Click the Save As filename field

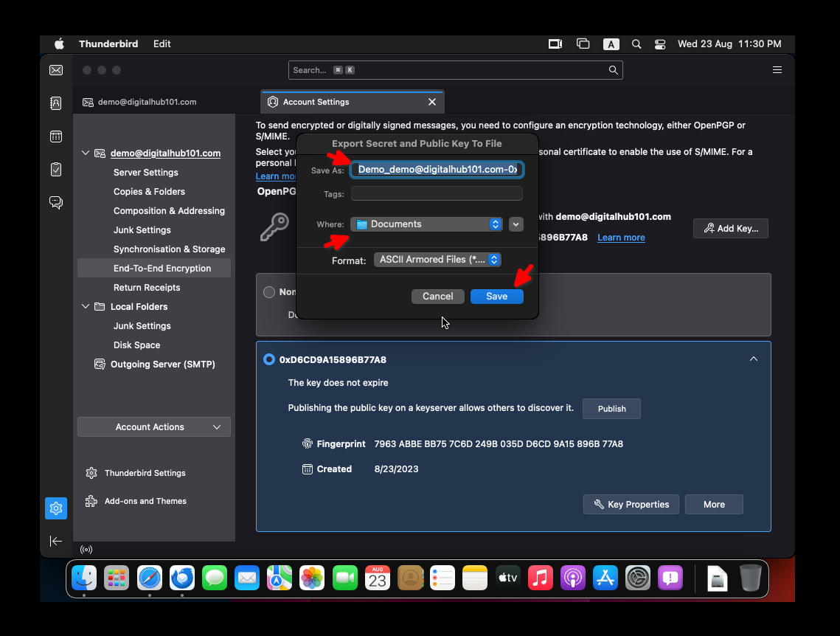[x=437, y=170]
